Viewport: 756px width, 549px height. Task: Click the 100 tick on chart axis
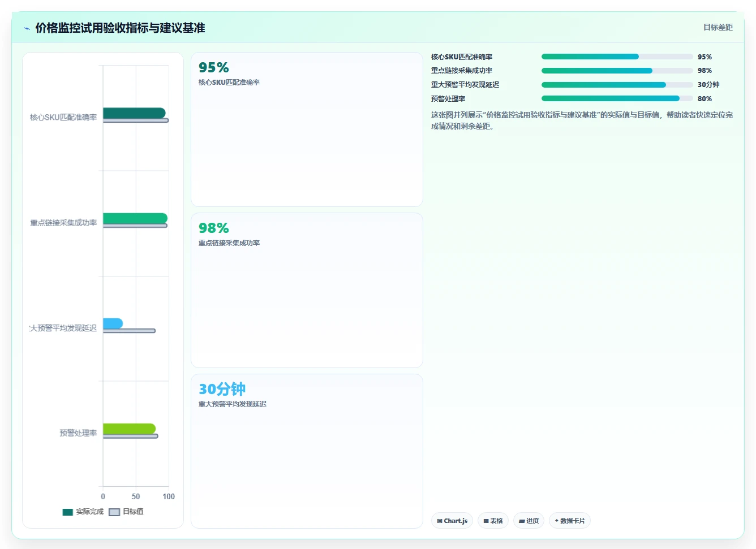click(x=169, y=496)
